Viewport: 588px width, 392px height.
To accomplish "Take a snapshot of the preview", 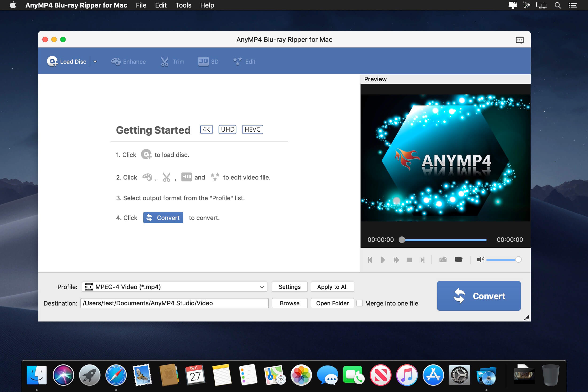I will (x=443, y=260).
